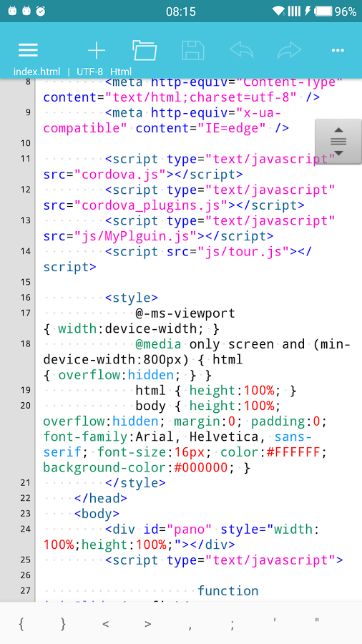The height and width of the screenshot is (644, 362).
Task: Save file with floppy disk icon
Action: [x=193, y=51]
